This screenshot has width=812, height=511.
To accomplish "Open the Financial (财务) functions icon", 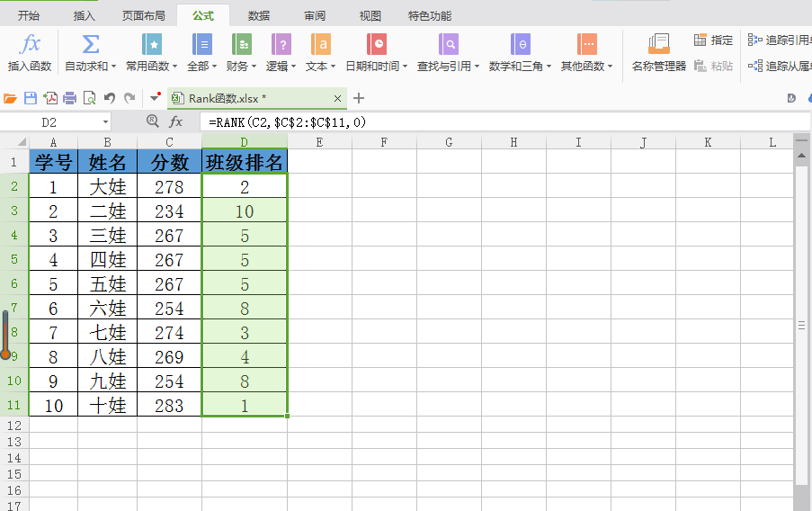I will click(x=242, y=45).
